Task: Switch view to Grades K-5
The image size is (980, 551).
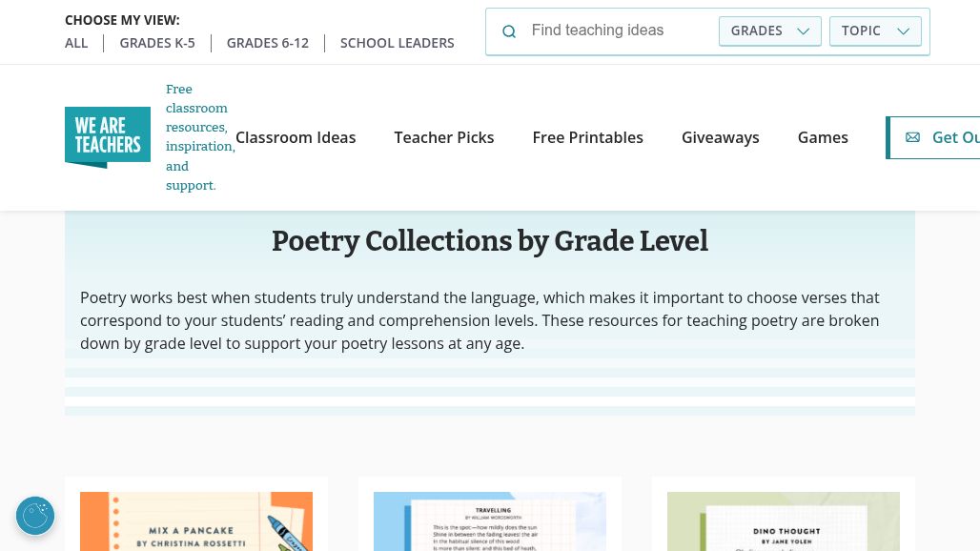Action: (157, 43)
